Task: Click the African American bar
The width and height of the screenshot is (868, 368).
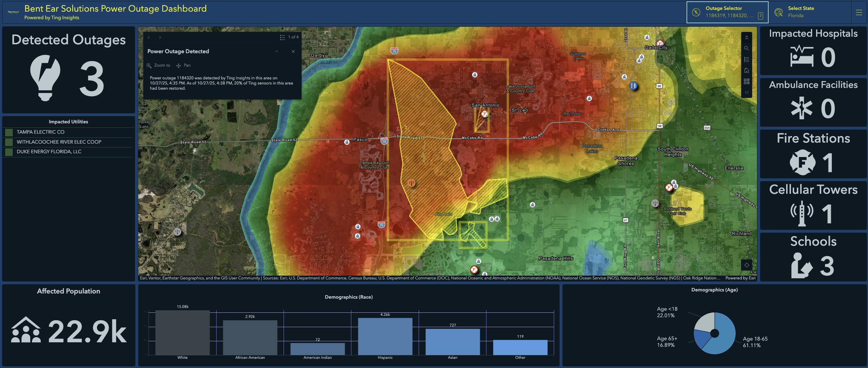Action: coord(250,337)
